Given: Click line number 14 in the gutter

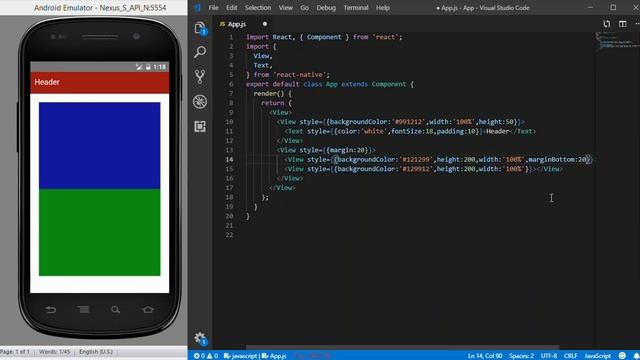Looking at the screenshot, I should click(x=229, y=160).
